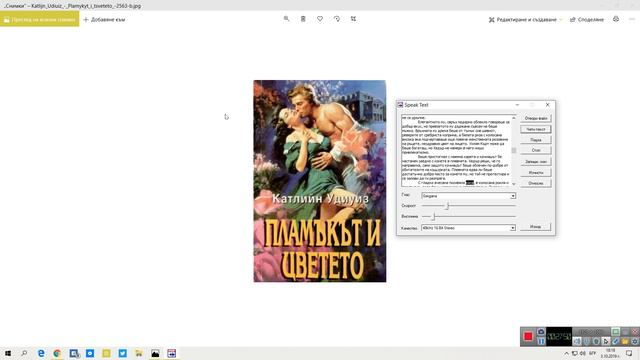Open the Windows Start menu
This screenshot has width=640, height=360.
[8, 353]
